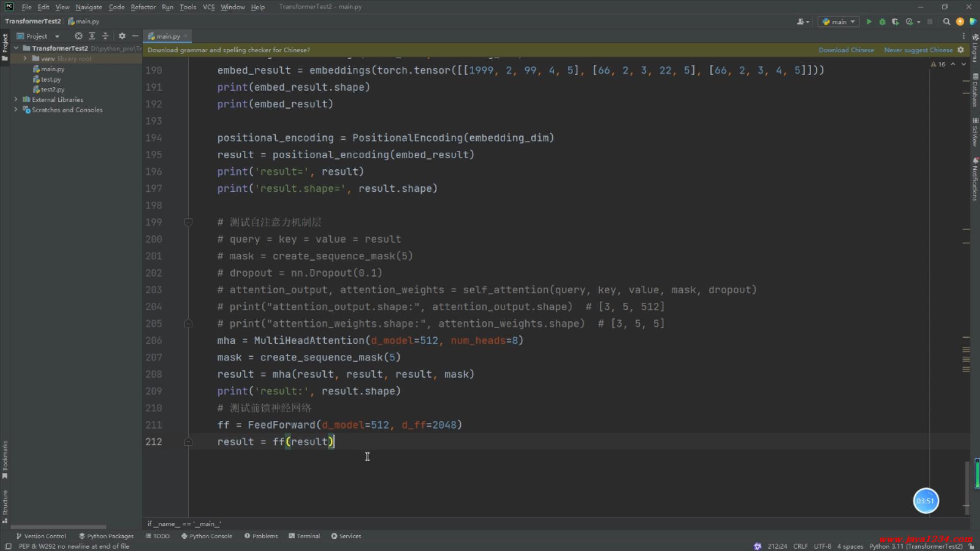Toggle the Bookmarks tool window

pyautogui.click(x=5, y=459)
